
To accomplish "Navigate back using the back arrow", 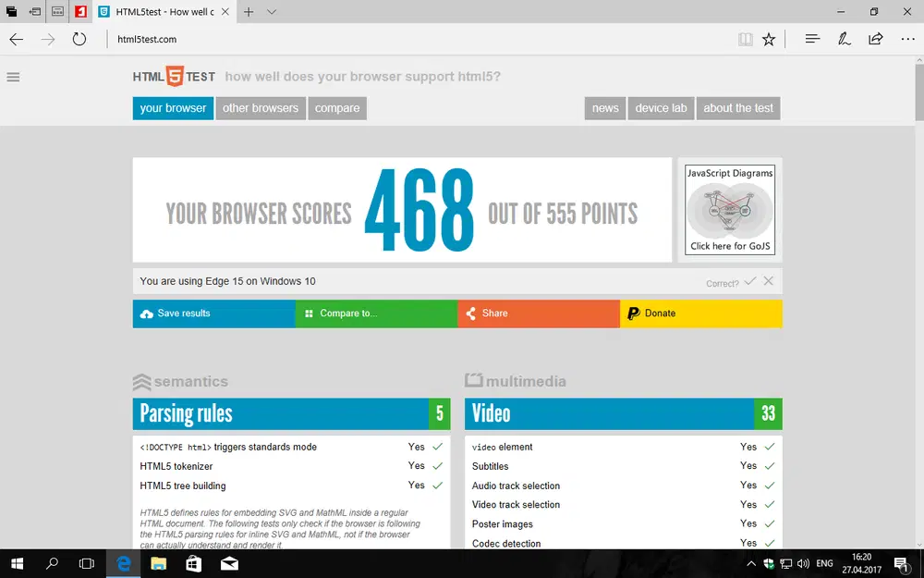I will (15, 39).
